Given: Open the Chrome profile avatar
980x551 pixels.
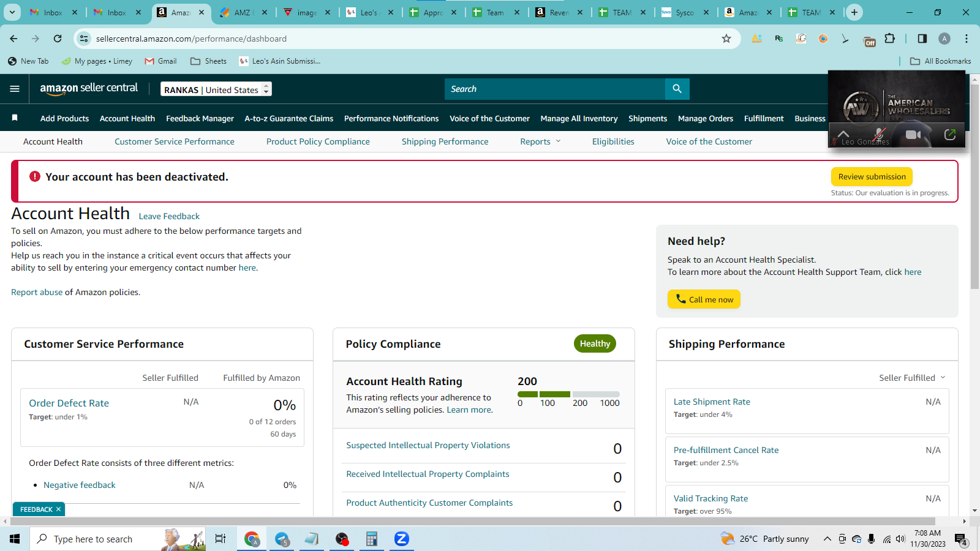Looking at the screenshot, I should pyautogui.click(x=944, y=39).
